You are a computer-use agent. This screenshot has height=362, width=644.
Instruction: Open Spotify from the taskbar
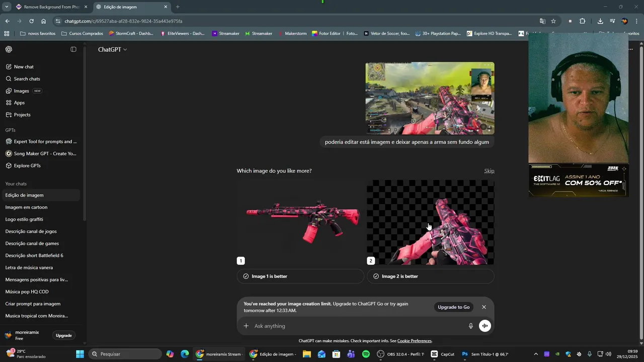pos(366,354)
